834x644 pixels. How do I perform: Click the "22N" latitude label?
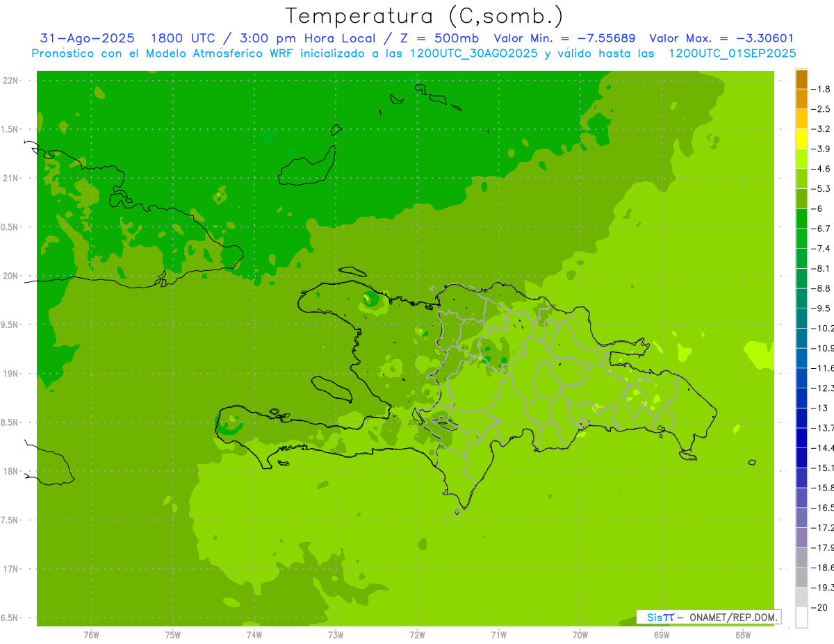[x=10, y=81]
